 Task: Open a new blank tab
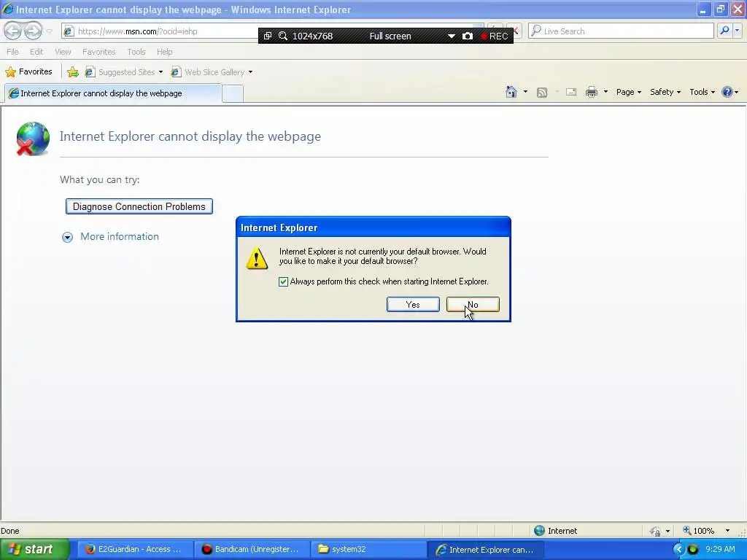pyautogui.click(x=233, y=94)
